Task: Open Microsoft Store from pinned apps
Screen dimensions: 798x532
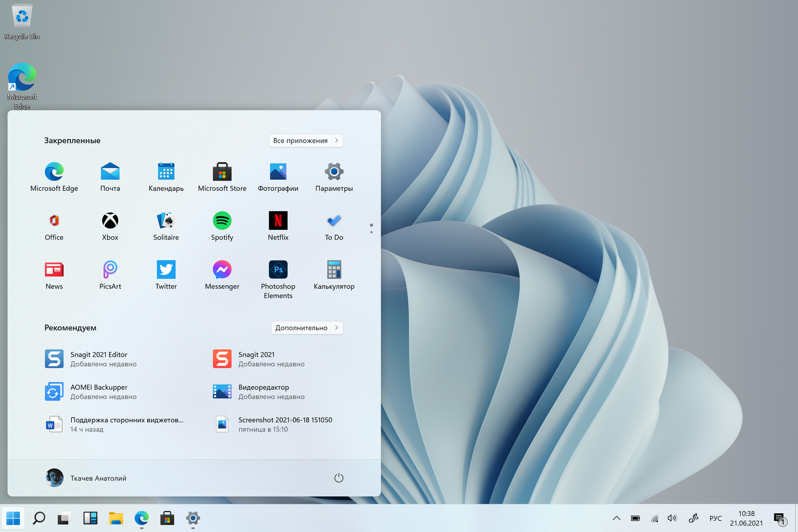Action: point(222,177)
